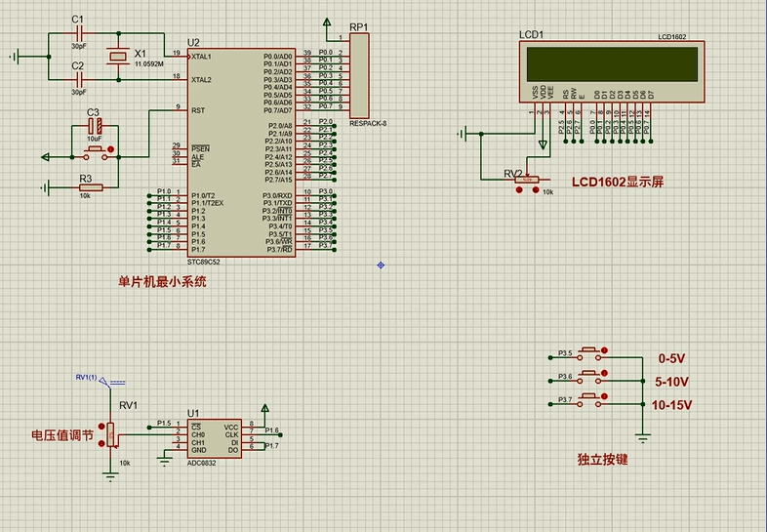767x532 pixels.
Task: Select capacitor C1 symbol
Action: (79, 33)
